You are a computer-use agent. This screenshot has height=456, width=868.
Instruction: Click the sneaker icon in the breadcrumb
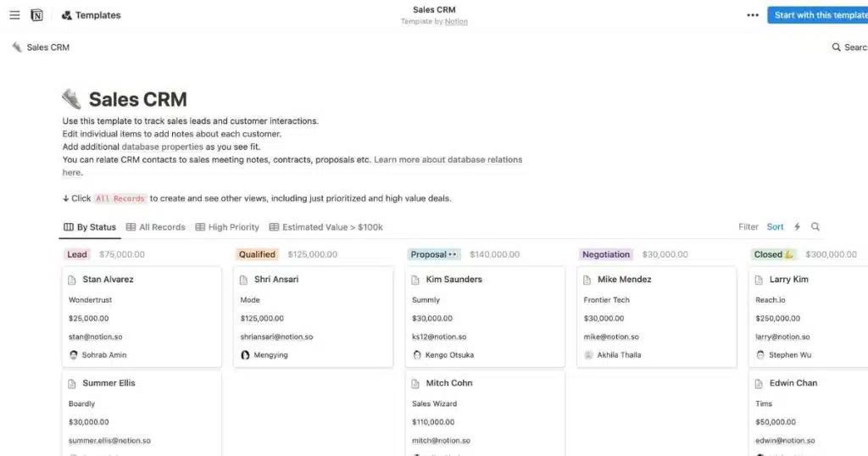coord(17,47)
